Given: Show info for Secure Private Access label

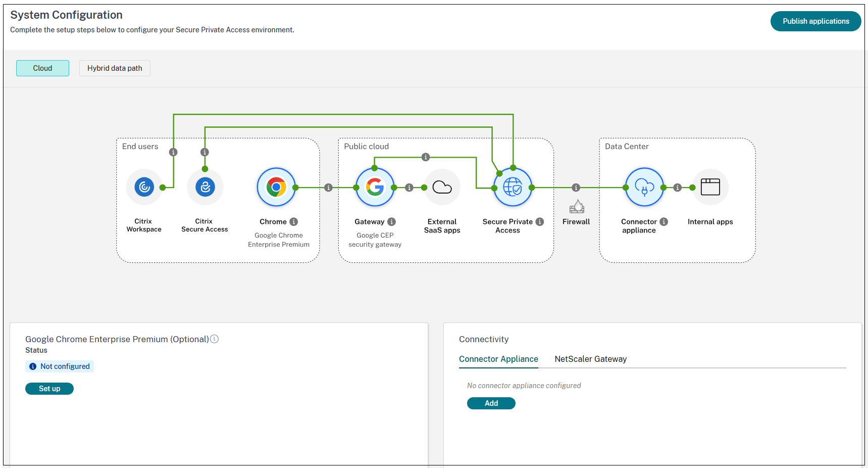Looking at the screenshot, I should click(x=540, y=222).
